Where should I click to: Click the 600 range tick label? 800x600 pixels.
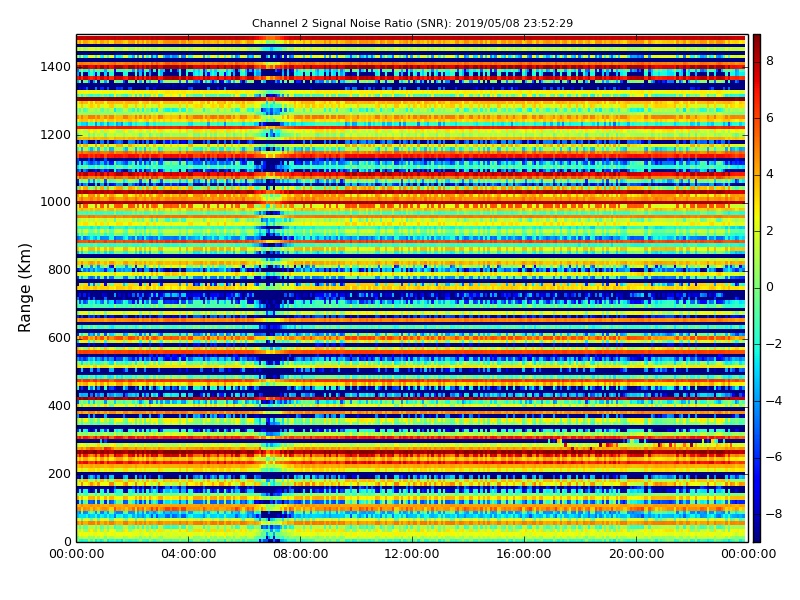click(60, 338)
